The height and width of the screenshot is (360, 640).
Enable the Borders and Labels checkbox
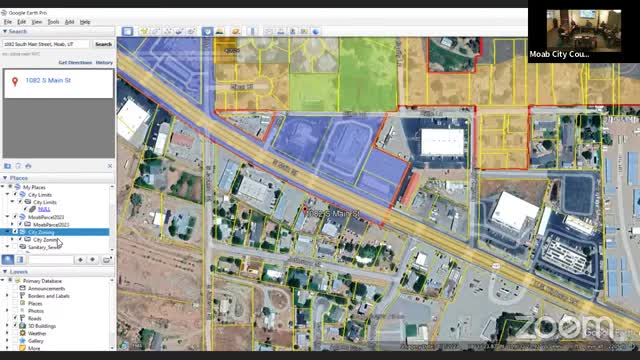pyautogui.click(x=15, y=296)
